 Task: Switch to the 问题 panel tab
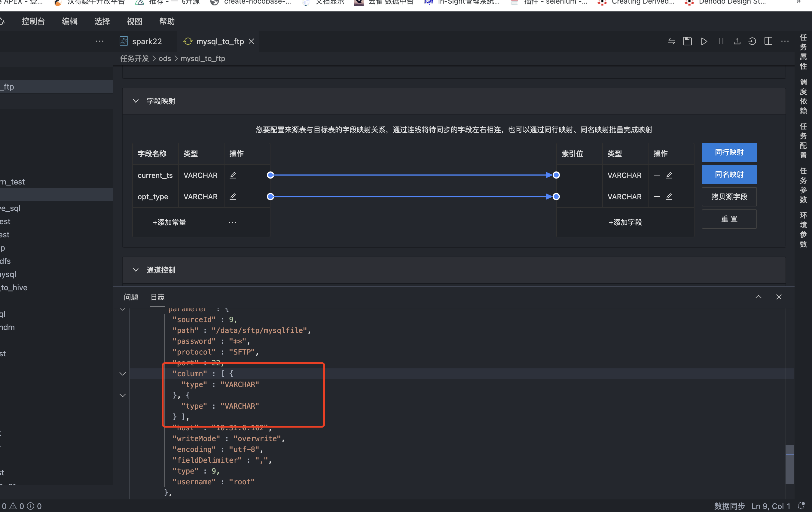pyautogui.click(x=131, y=297)
